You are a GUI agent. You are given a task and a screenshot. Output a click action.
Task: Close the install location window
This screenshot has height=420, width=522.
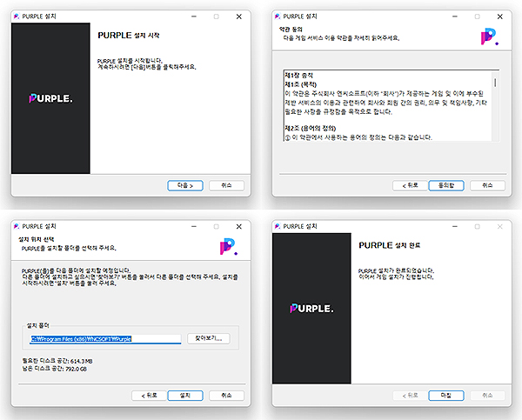pos(239,226)
